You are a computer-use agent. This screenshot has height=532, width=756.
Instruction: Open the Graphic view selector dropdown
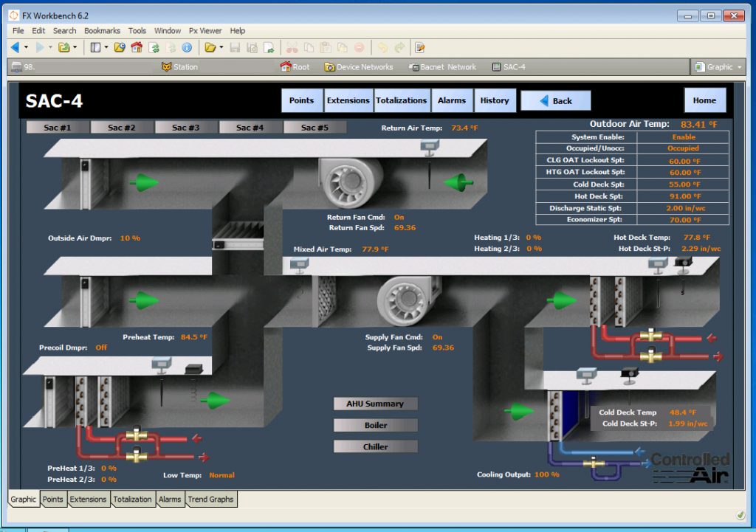click(718, 67)
